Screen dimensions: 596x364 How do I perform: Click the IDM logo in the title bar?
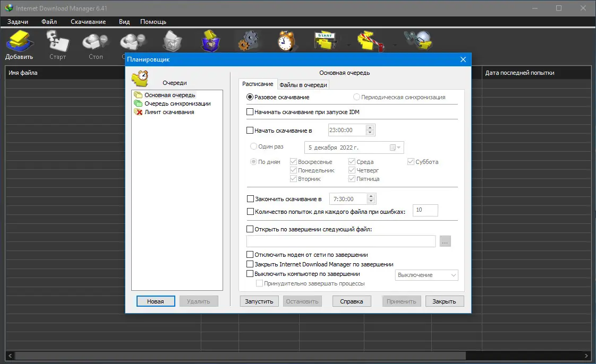coord(8,8)
